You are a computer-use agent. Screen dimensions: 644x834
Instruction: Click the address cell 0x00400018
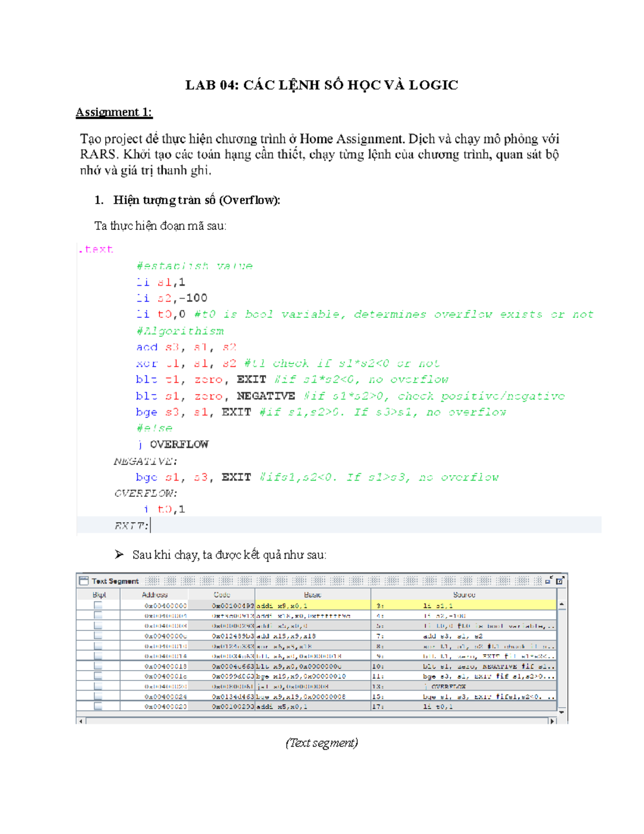(x=155, y=666)
